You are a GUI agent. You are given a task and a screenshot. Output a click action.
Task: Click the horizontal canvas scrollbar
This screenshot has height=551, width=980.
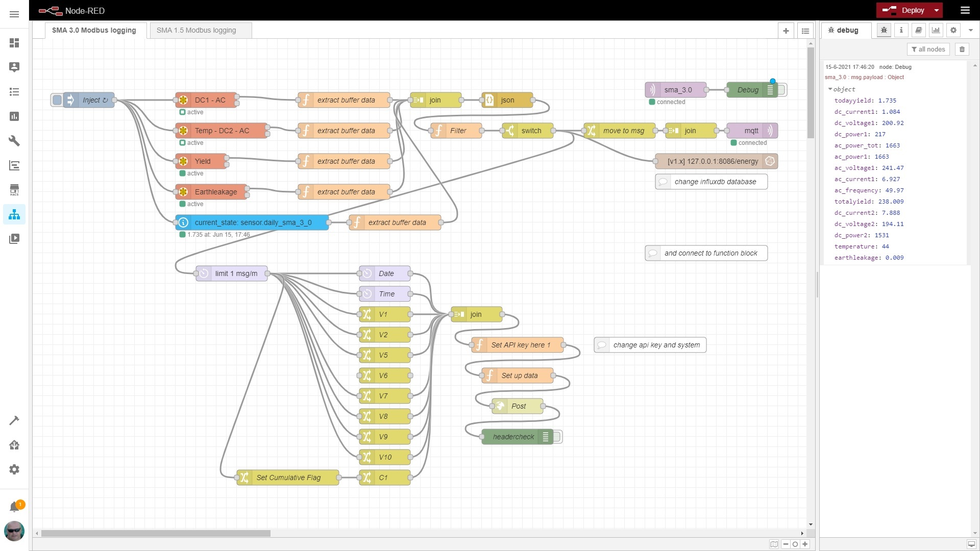tap(156, 533)
